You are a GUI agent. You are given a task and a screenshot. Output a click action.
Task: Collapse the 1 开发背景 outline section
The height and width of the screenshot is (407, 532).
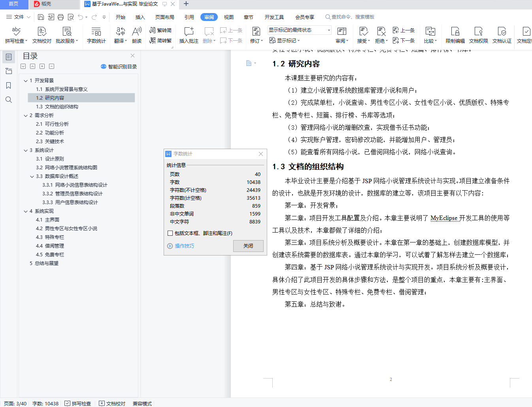pos(26,81)
